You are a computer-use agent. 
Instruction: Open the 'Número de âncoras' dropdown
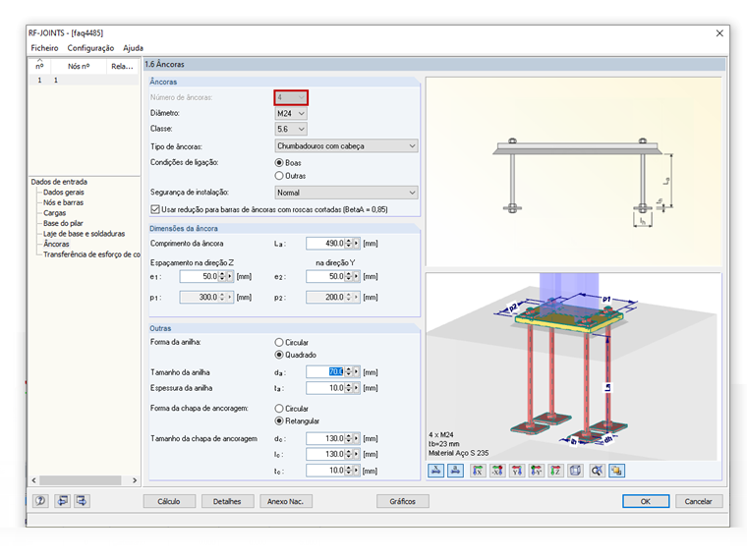tap(291, 97)
